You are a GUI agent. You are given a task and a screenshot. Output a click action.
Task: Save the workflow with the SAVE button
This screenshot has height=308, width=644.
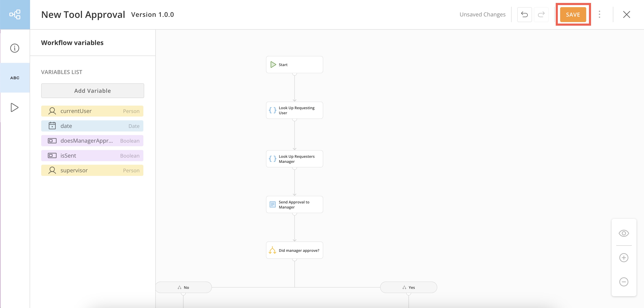pos(573,15)
